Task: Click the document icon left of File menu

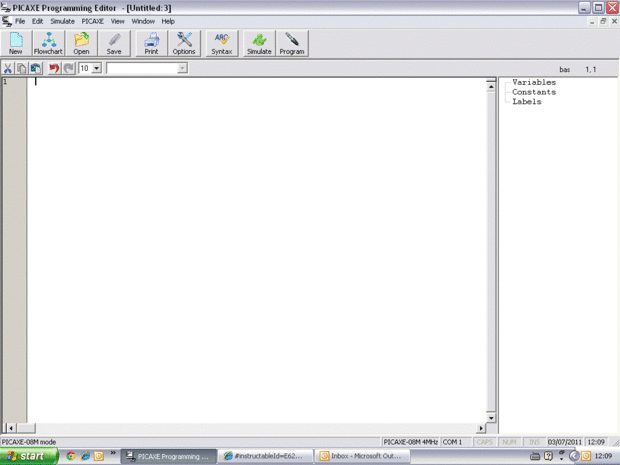Action: [7, 21]
